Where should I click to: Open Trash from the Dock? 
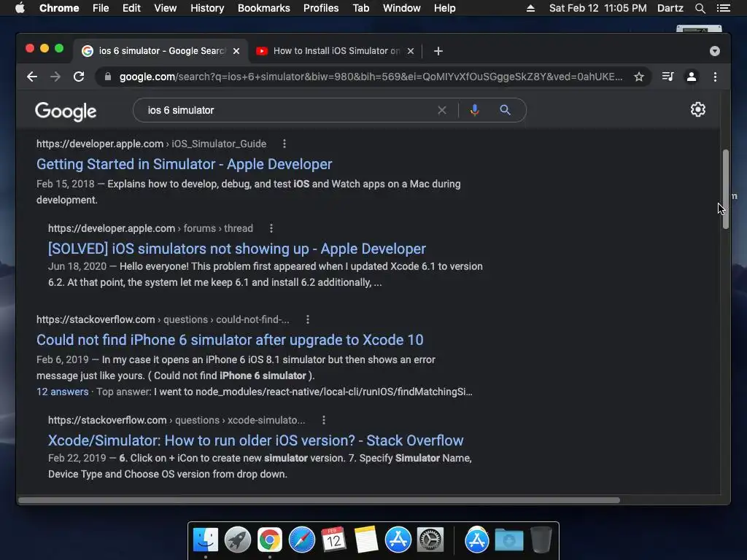(x=541, y=540)
